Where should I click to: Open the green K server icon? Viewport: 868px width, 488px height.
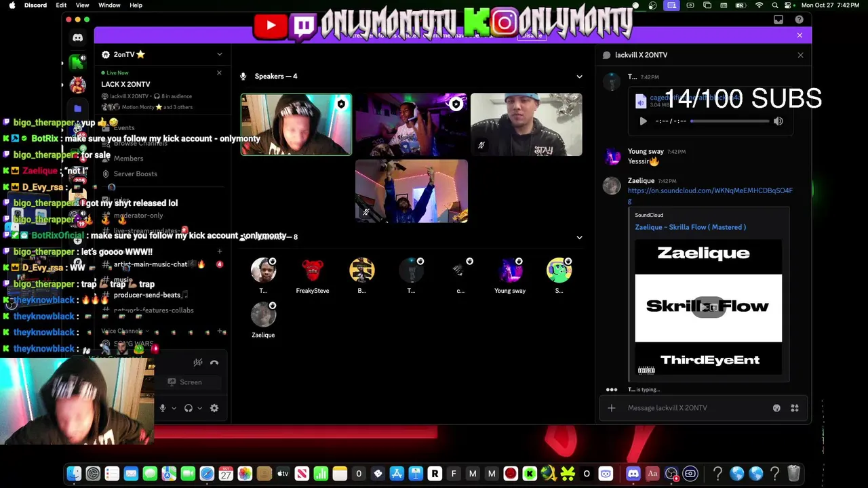[x=78, y=62]
